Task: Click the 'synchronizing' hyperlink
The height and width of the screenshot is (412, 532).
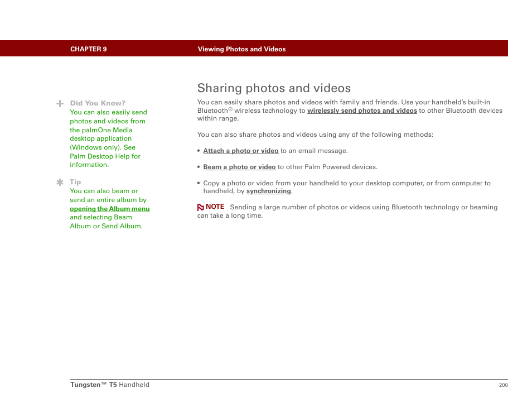Action: click(x=269, y=191)
